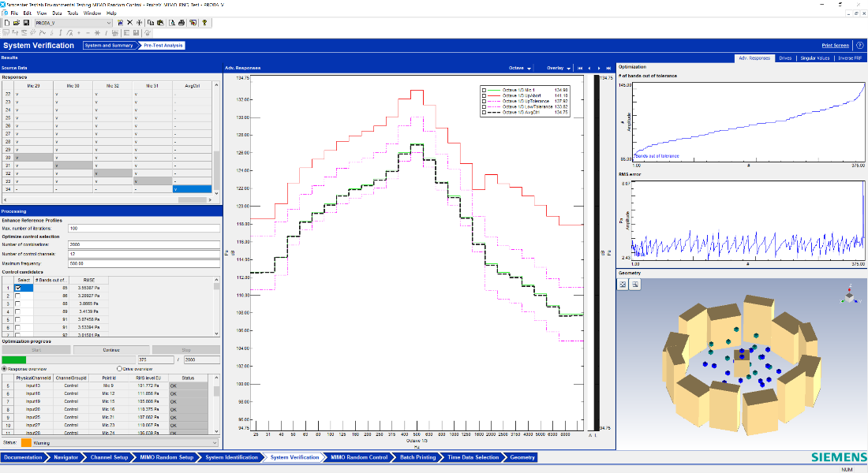
Task: Click the Print icon in the toolbar
Action: 181,23
